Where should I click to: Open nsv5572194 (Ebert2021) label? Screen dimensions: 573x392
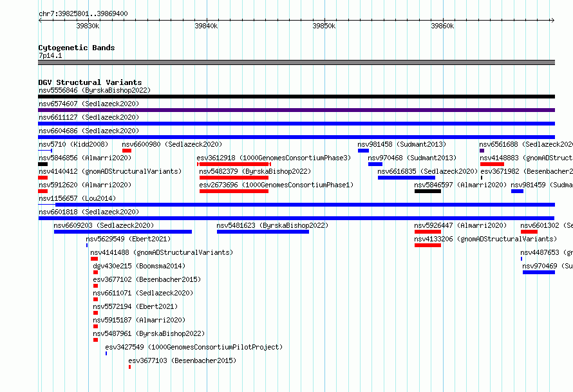135,306
